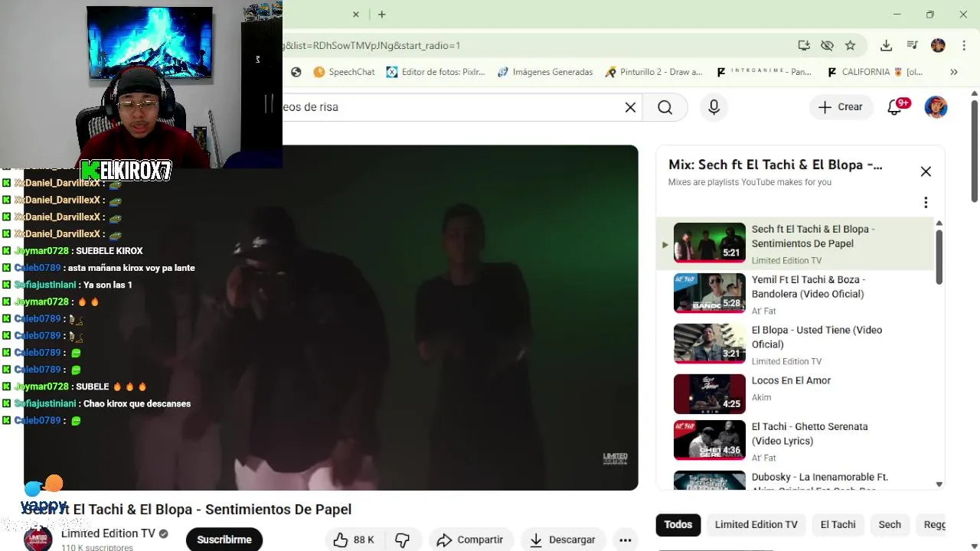Open the Limited Edition TV channel name
The image size is (980, 551).
coord(108,533)
